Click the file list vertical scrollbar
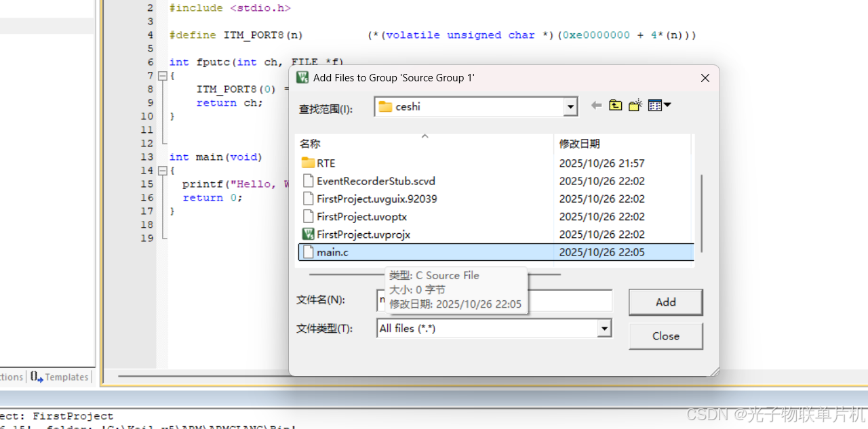 [x=701, y=212]
